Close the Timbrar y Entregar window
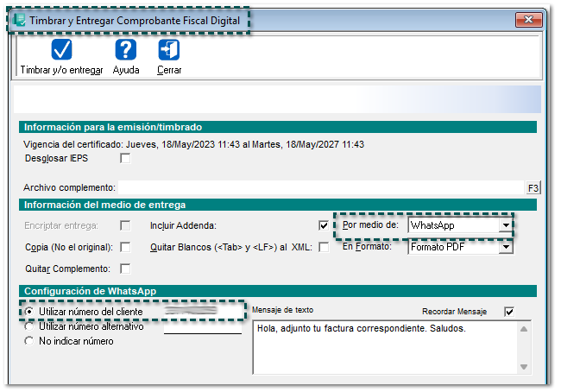561x392 pixels. click(527, 19)
